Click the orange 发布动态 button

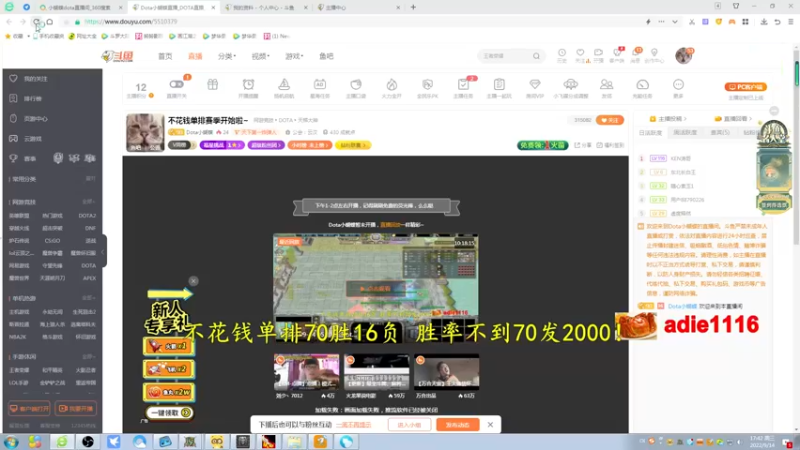pos(458,424)
